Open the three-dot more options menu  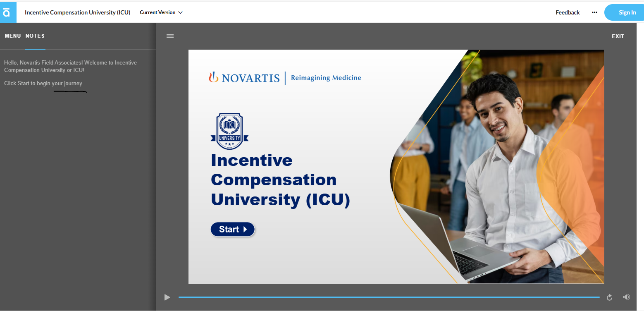pyautogui.click(x=594, y=12)
